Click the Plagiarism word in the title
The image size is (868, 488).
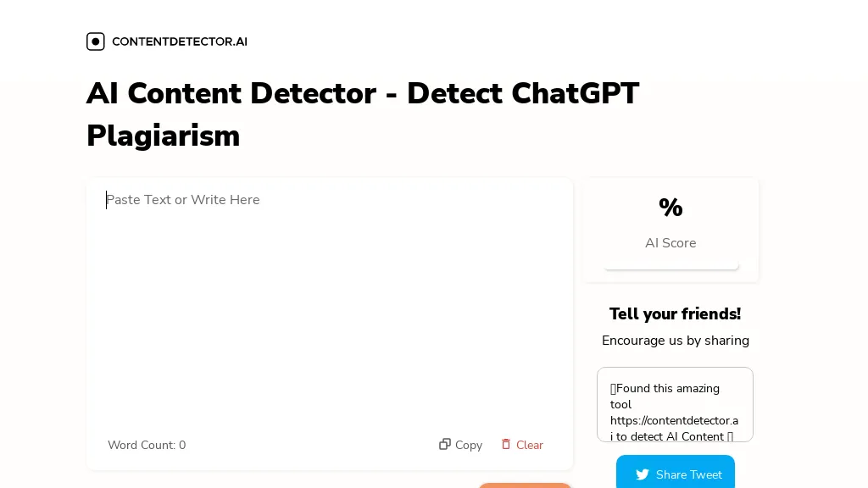164,136
